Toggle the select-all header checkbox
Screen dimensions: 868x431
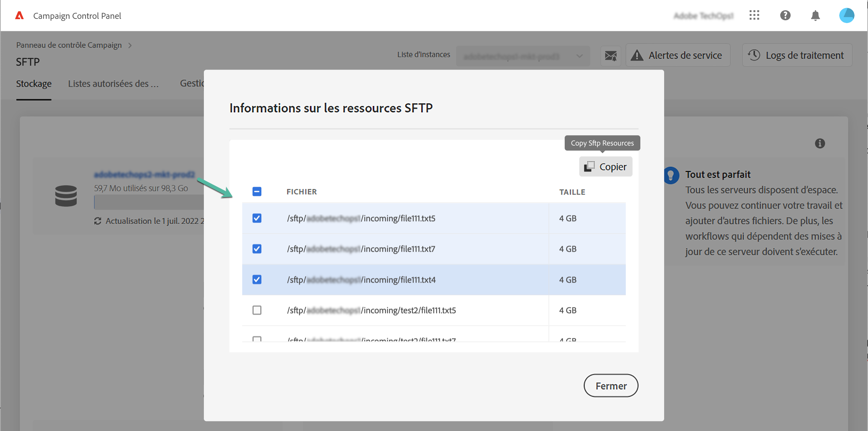257,192
